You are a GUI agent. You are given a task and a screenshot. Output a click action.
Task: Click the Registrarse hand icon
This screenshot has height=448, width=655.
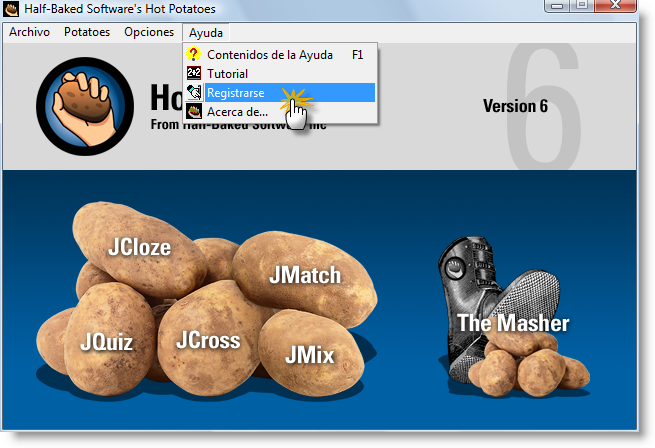tap(194, 92)
